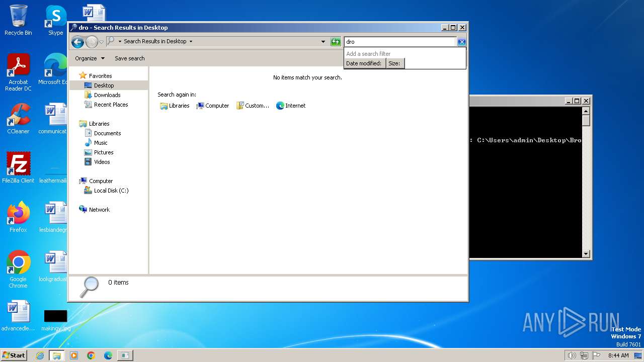This screenshot has height=362, width=644.
Task: Click scroll up arrow in console window
Action: [x=586, y=111]
